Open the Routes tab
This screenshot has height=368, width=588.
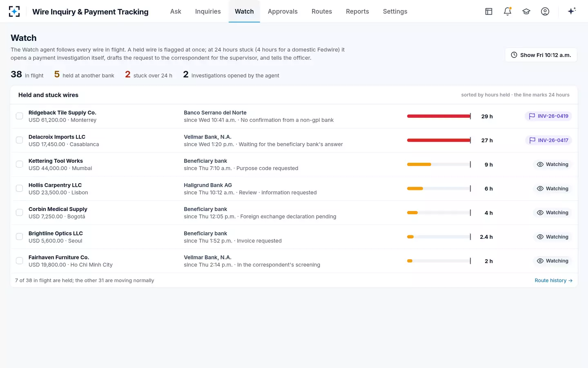coord(322,11)
